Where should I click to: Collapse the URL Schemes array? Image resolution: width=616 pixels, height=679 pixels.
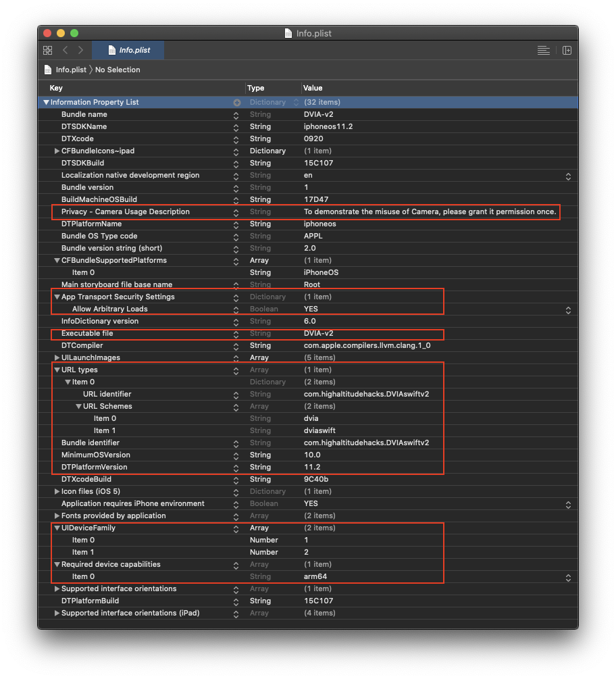click(78, 406)
